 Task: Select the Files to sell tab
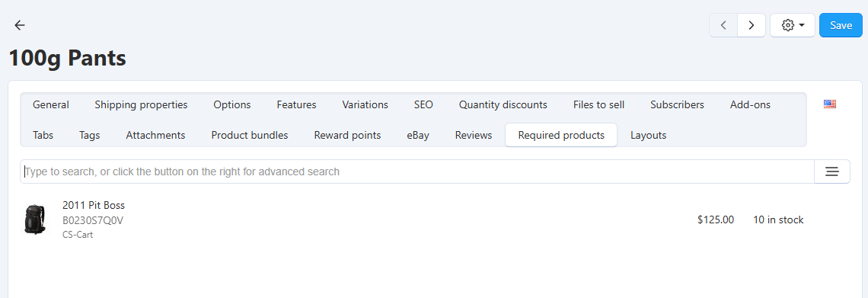(599, 104)
